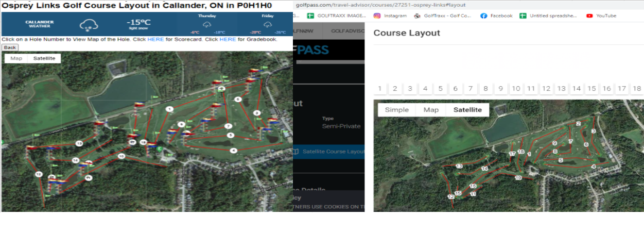This screenshot has width=644, height=248.
Task: Click hole 3 marker on left GolfTraxx map
Action: tap(256, 112)
